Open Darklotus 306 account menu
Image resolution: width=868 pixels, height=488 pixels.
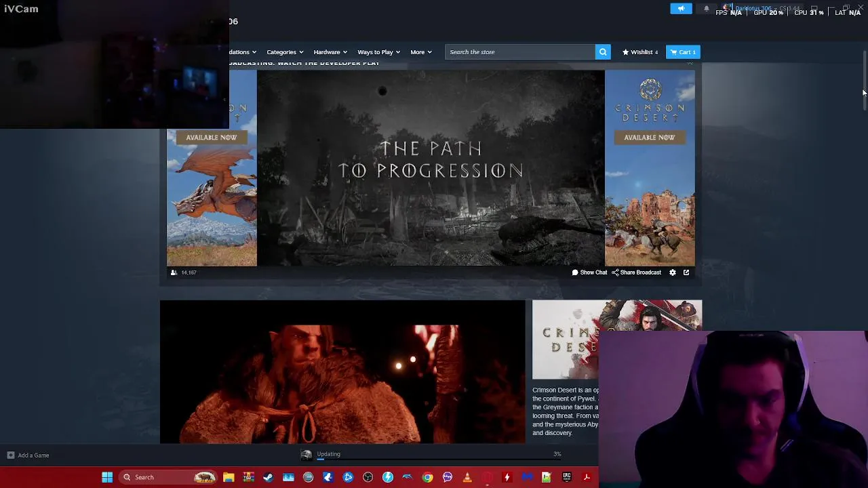point(753,9)
